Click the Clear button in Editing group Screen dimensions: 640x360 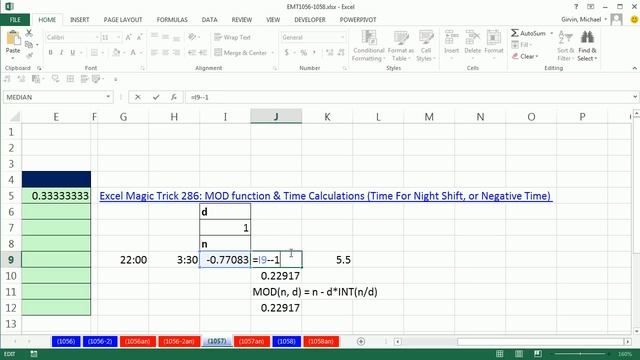[525, 56]
